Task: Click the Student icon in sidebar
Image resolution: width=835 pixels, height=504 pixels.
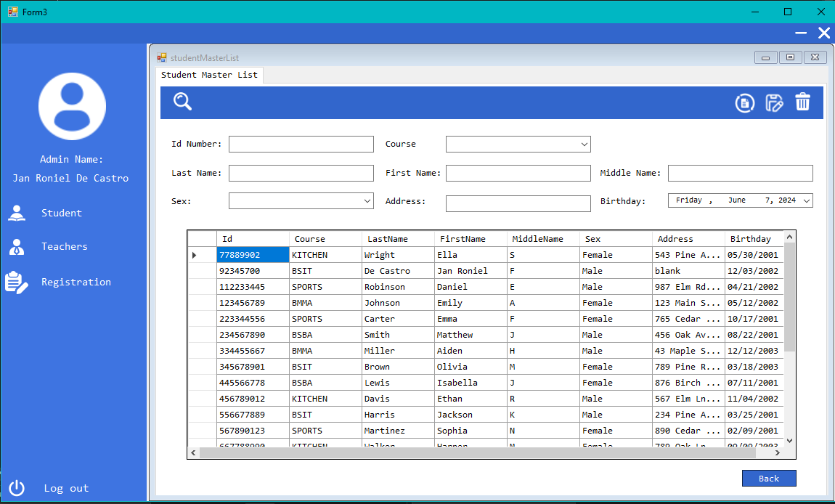Action: (17, 213)
